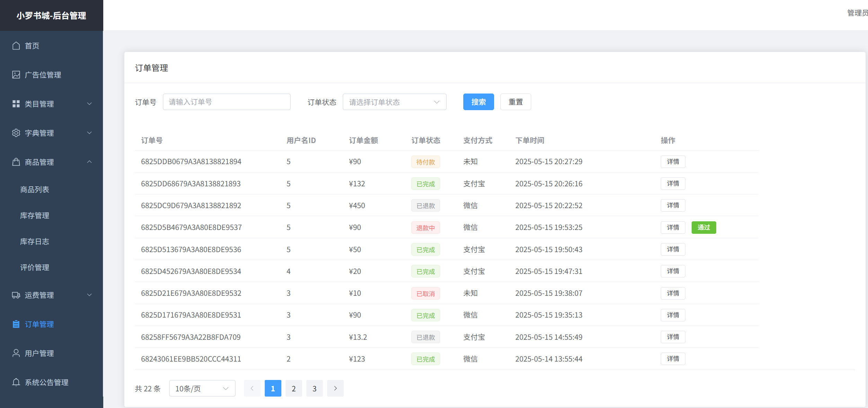The image size is (868, 408).
Task: Open 库存管理 in the sidebar
Action: click(x=35, y=215)
